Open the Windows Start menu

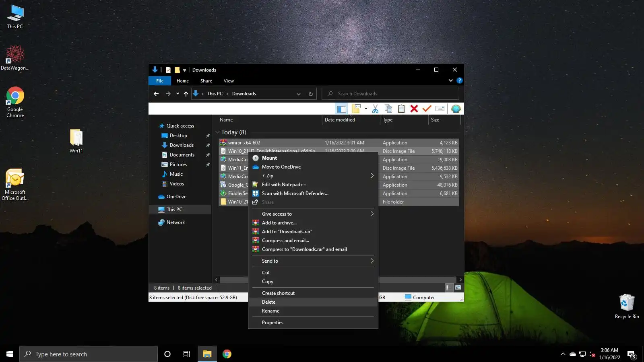[x=10, y=354]
